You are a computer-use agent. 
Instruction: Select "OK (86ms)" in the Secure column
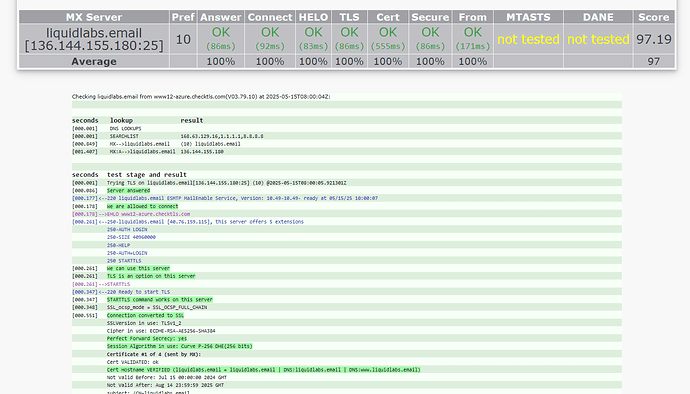(430, 39)
